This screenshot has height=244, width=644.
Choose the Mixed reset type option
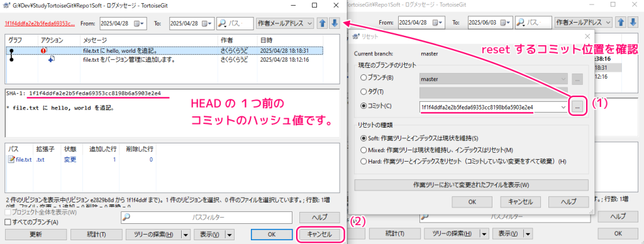363,150
